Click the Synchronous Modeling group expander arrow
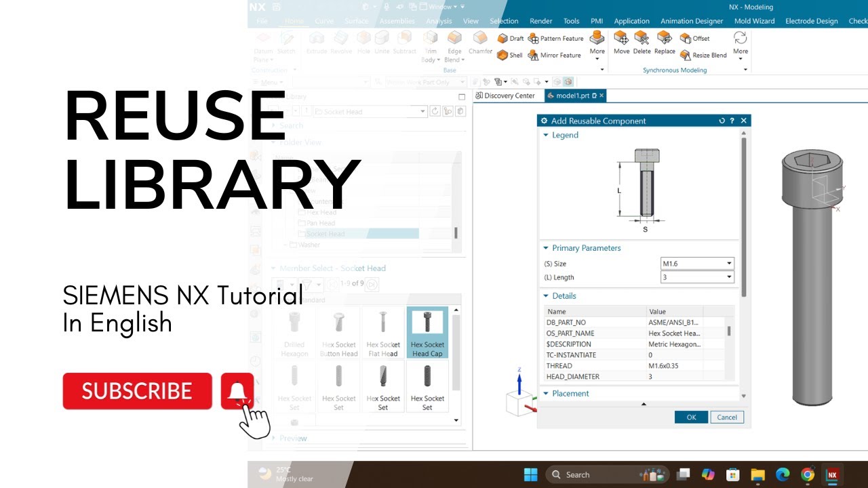This screenshot has width=868, height=488. [x=745, y=70]
